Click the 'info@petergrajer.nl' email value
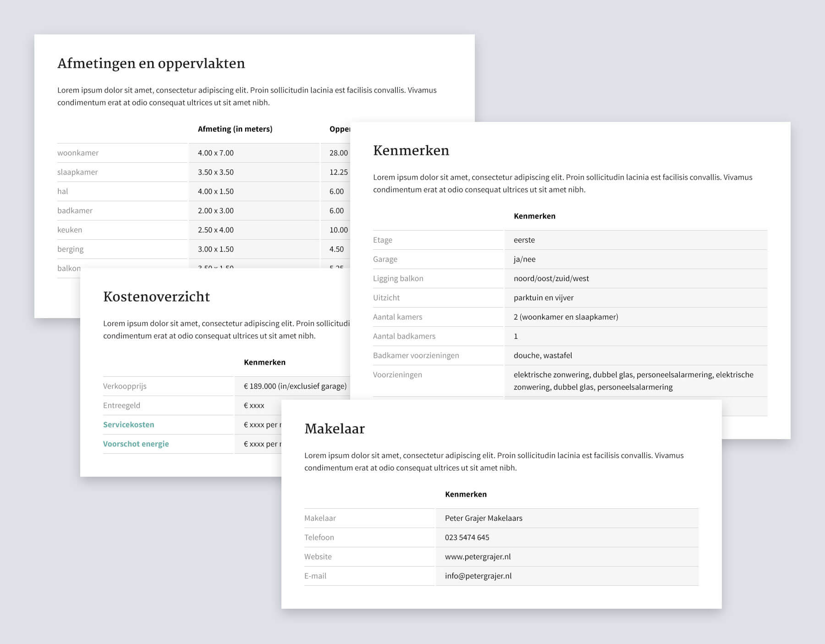The image size is (825, 644). [x=478, y=576]
